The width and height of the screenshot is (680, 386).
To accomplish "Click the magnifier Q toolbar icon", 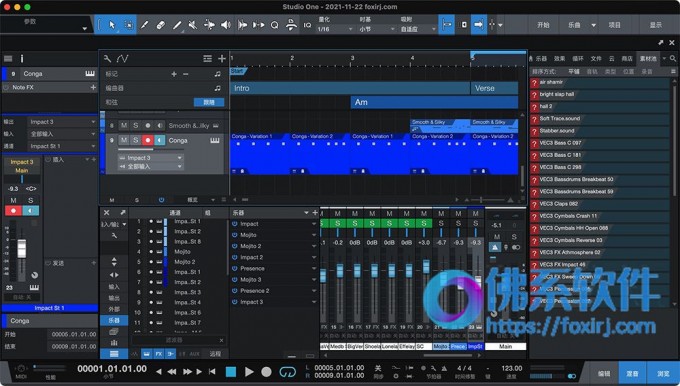I will pyautogui.click(x=275, y=25).
